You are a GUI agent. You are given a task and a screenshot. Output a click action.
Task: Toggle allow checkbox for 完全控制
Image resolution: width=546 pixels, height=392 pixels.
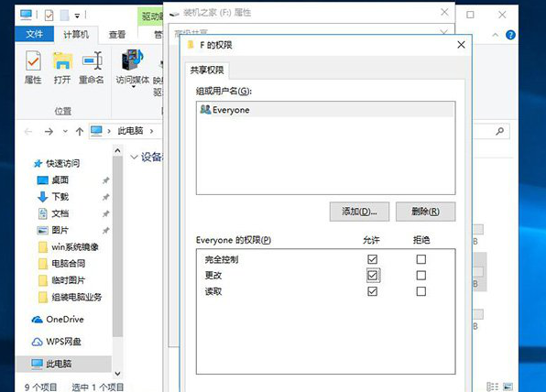(x=372, y=259)
